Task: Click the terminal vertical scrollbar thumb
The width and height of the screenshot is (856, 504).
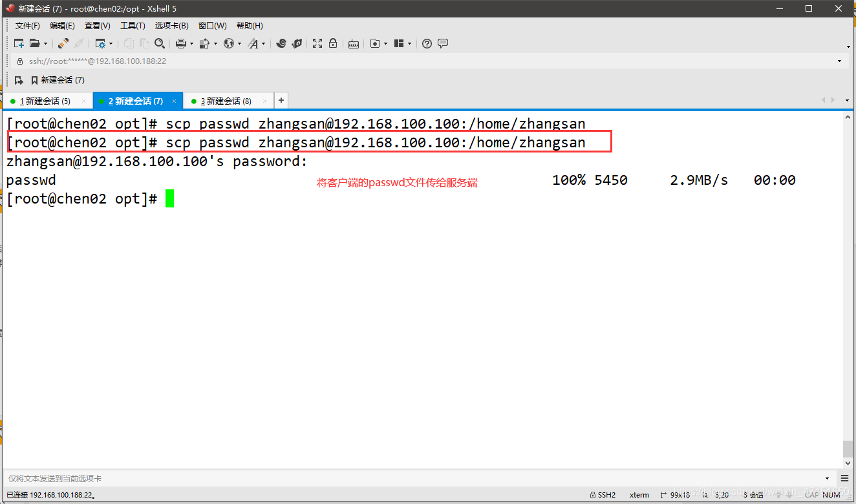Action: (x=848, y=448)
